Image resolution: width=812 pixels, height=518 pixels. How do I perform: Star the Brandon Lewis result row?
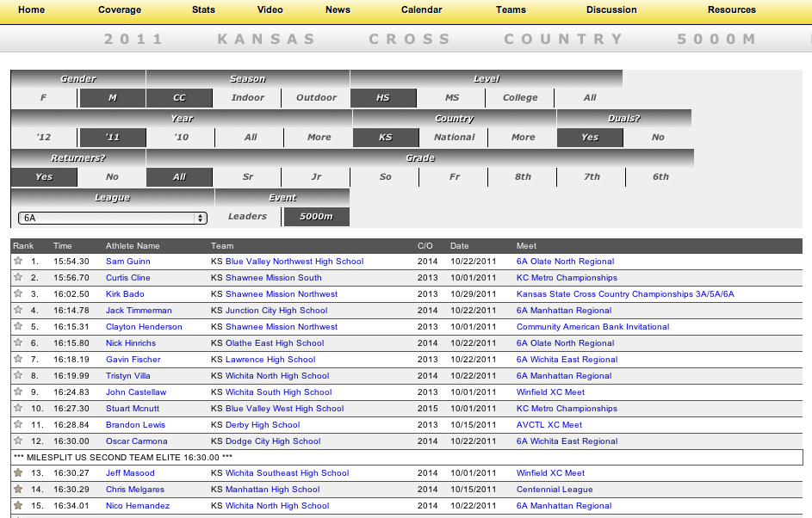click(18, 424)
